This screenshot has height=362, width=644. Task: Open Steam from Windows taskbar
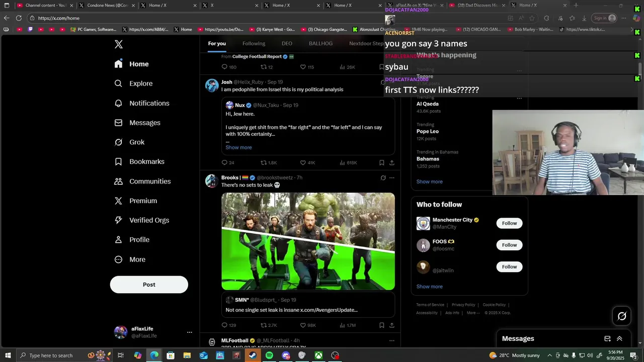pyautogui.click(x=253, y=355)
